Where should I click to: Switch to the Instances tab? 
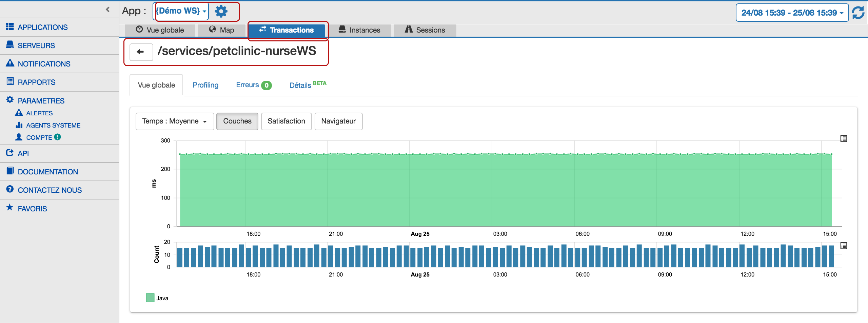(360, 30)
